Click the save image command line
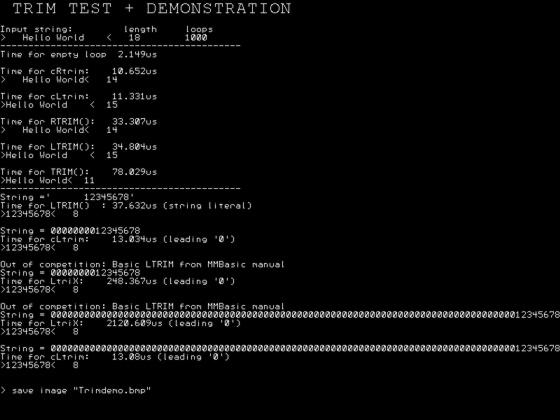Image resolution: width=560 pixels, height=420 pixels. [76, 390]
